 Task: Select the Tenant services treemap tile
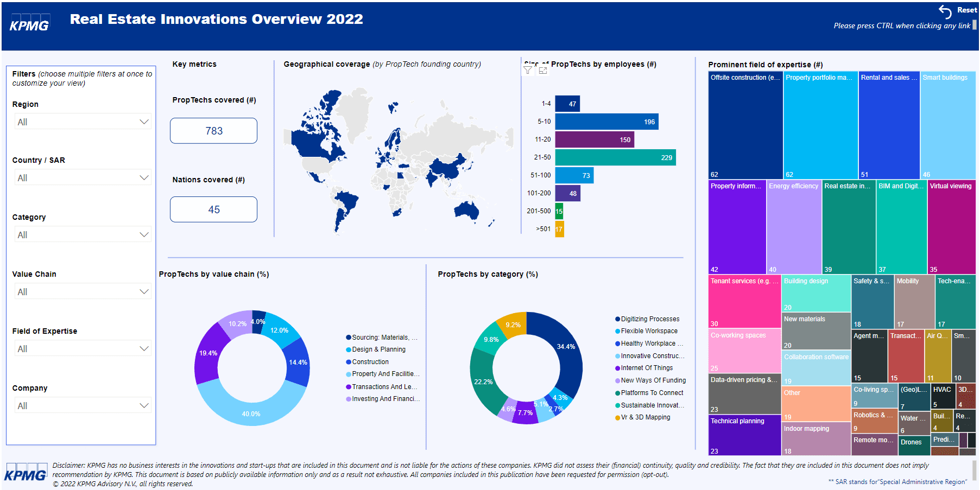tap(744, 302)
